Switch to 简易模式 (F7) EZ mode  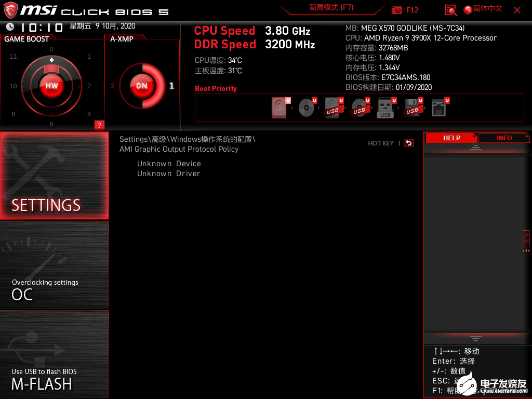click(x=331, y=7)
